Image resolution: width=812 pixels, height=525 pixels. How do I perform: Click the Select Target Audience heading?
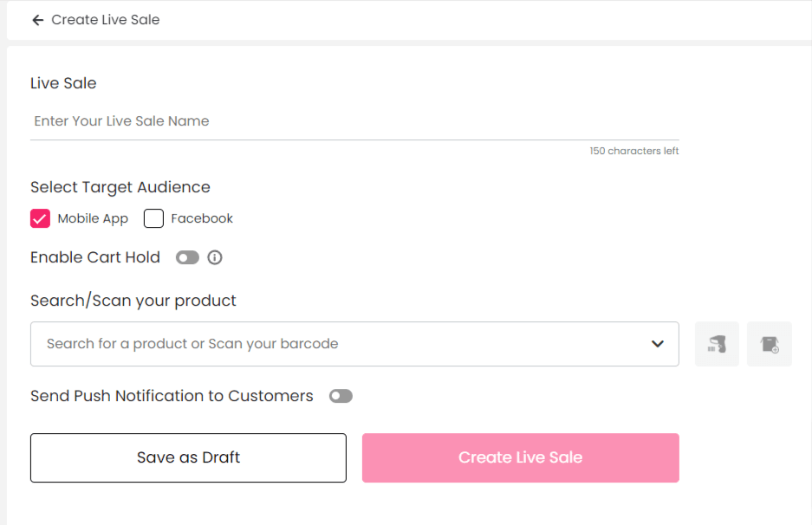pyautogui.click(x=120, y=187)
